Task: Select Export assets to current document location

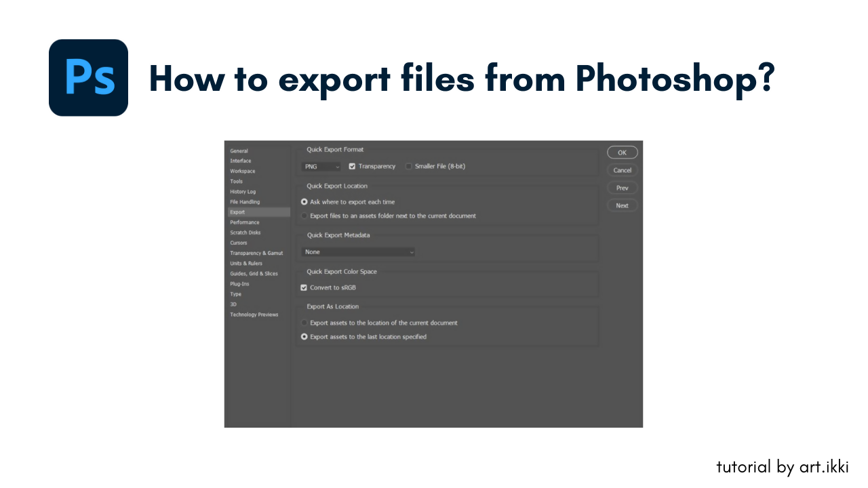Action: click(x=304, y=323)
